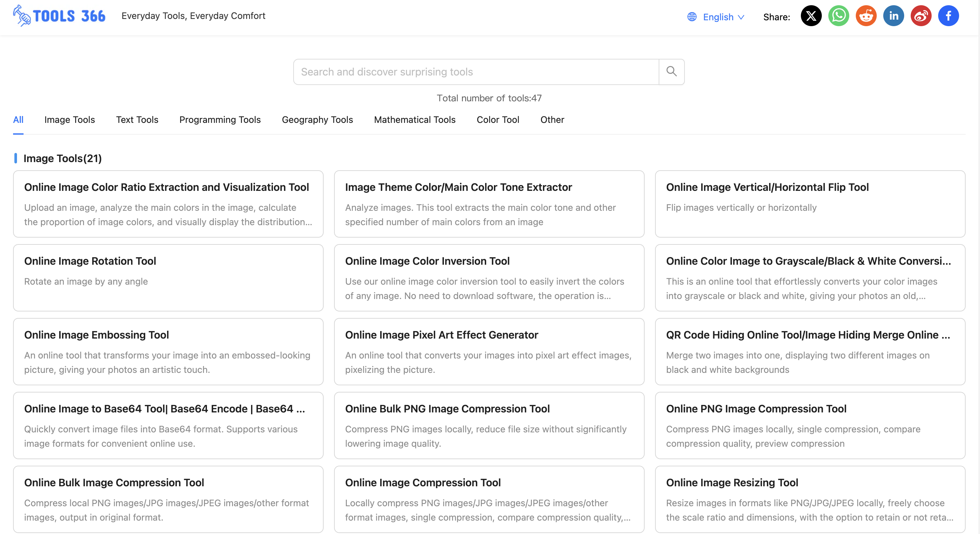This screenshot has height=534, width=980.
Task: Share on LinkedIn
Action: click(893, 16)
